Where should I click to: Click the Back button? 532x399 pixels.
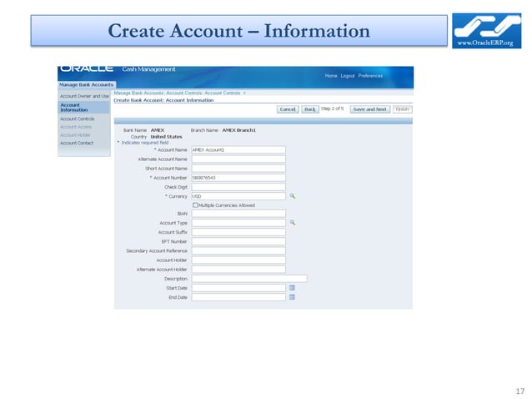point(310,109)
